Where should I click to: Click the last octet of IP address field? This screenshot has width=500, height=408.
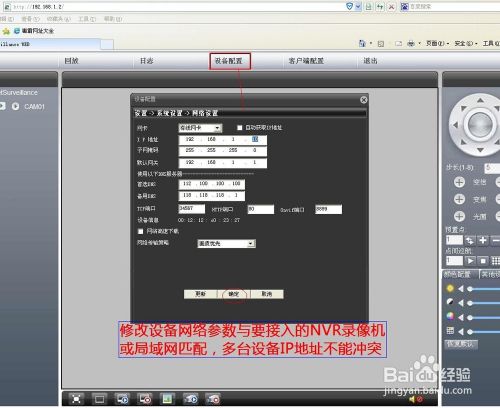(255, 139)
